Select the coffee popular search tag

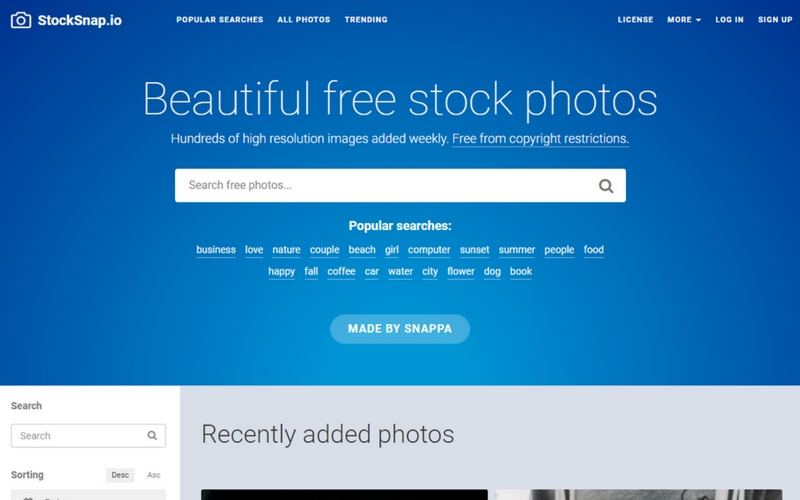click(341, 271)
